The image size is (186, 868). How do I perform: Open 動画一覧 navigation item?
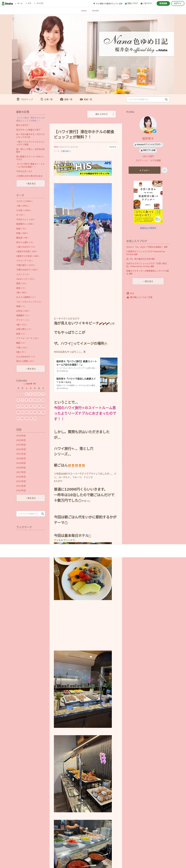click(x=86, y=99)
